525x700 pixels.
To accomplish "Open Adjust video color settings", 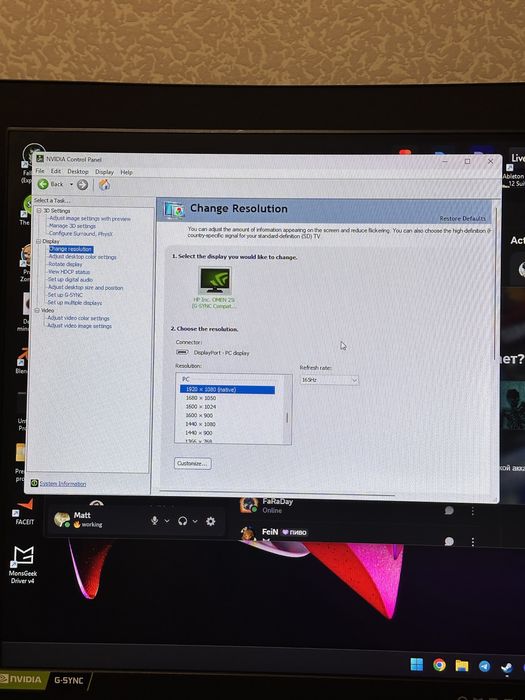I will click(x=78, y=318).
